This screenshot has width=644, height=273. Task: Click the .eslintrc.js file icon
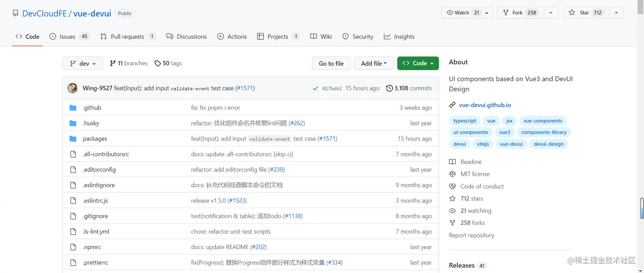pyautogui.click(x=73, y=200)
